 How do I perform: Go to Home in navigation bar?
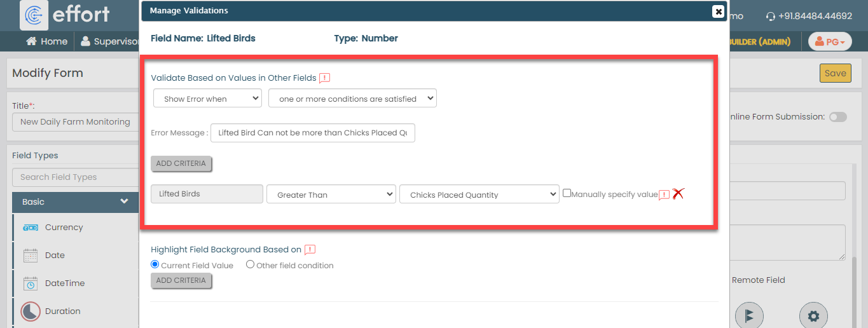[46, 41]
